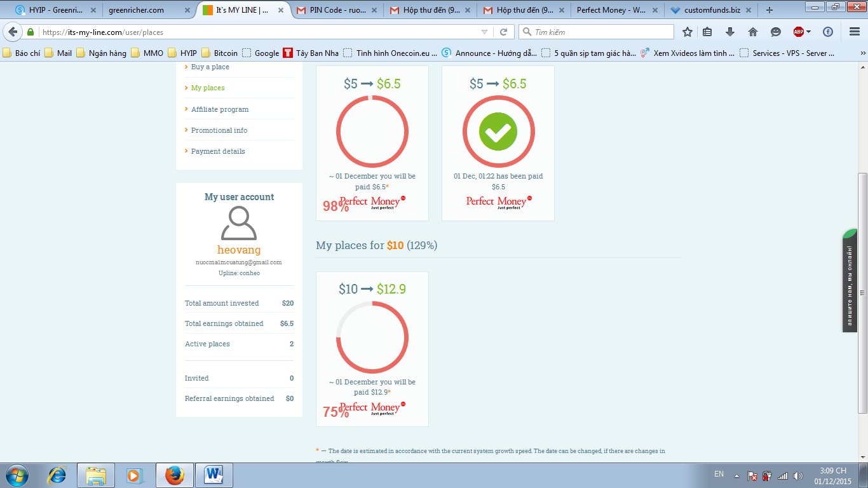Screen dimensions: 868x488
Task: Open the taskbar clock showing 3:09 CH
Action: 832,475
